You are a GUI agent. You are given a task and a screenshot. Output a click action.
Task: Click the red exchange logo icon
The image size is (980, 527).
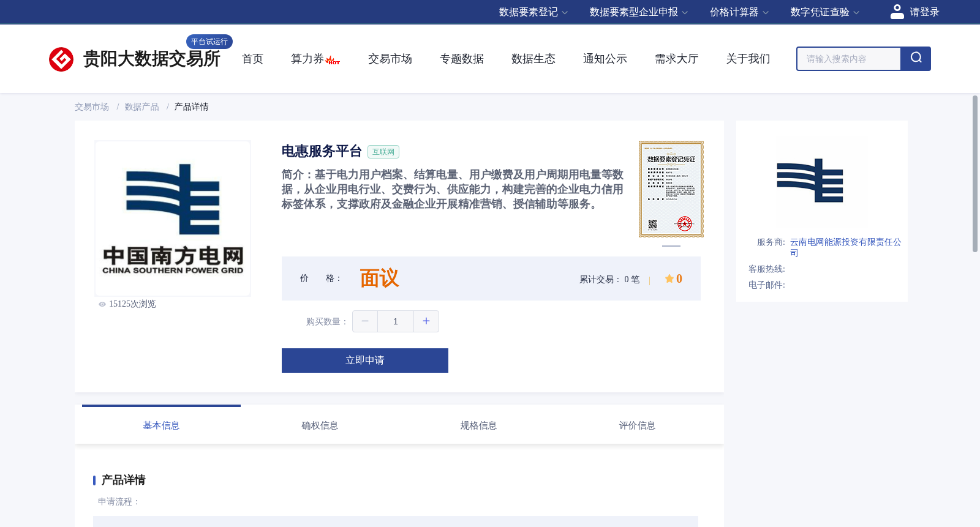[61, 59]
